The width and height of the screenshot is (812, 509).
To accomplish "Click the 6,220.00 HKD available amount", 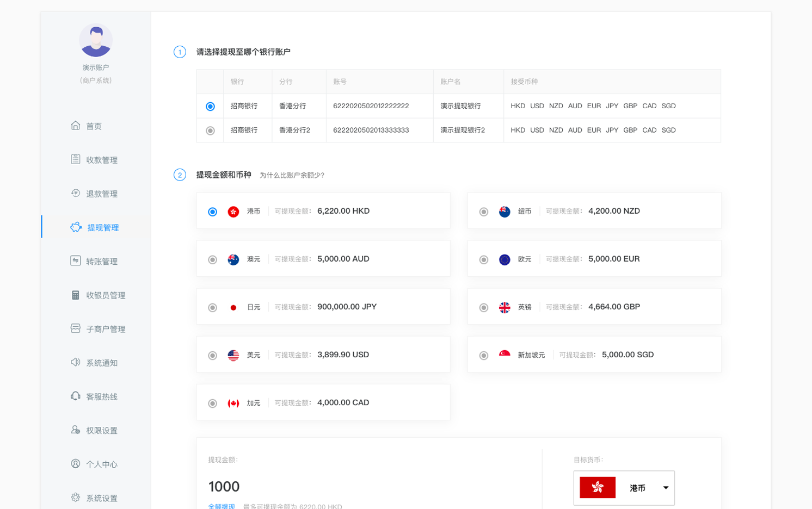I will (343, 211).
